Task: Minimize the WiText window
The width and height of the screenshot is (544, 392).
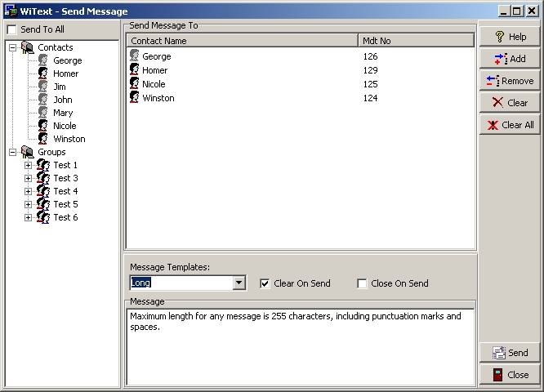Action: tap(504, 11)
